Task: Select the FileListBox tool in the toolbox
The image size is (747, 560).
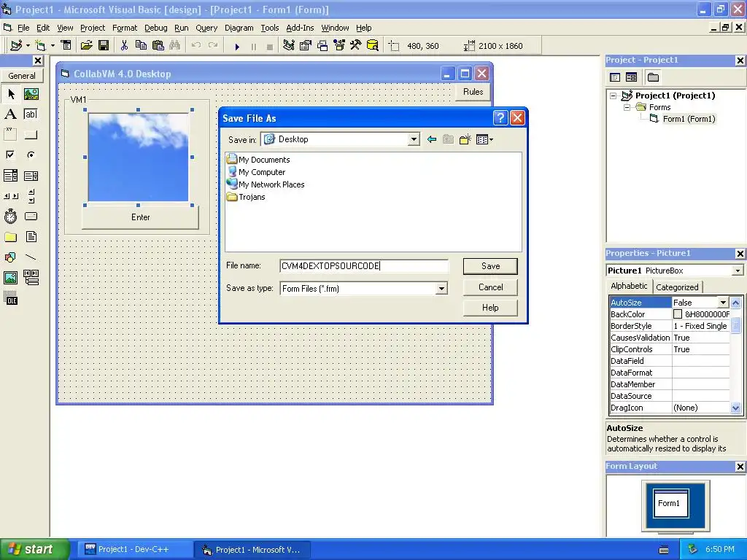Action: pos(31,237)
